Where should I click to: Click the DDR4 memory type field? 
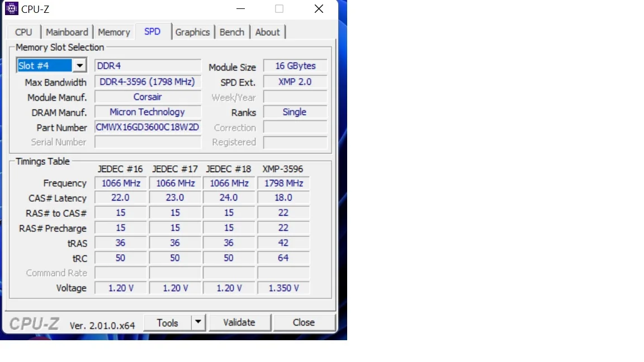point(148,66)
